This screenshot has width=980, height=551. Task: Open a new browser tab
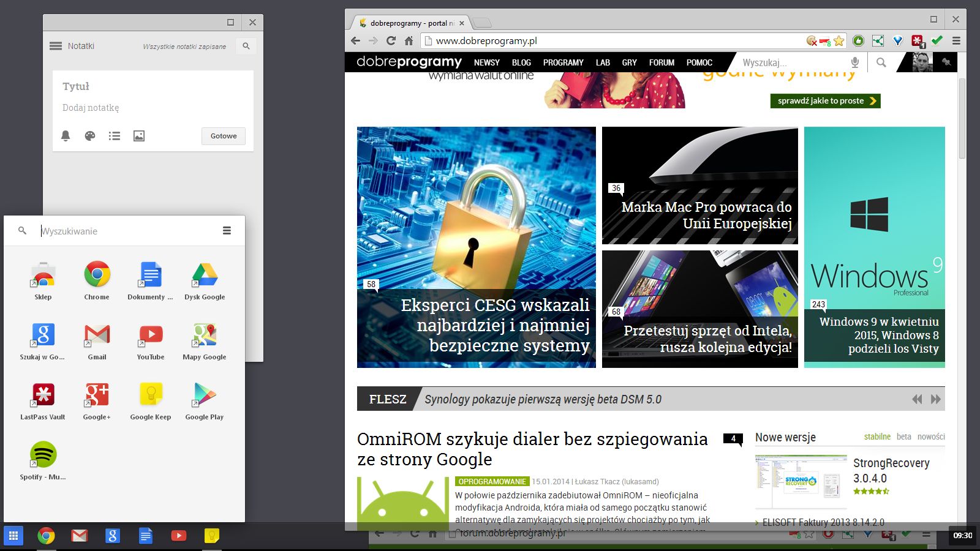483,23
